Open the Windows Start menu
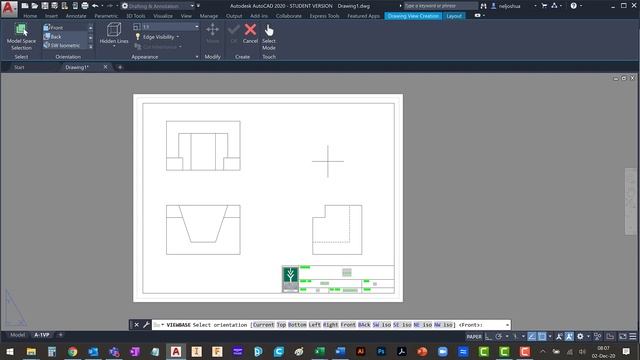Image resolution: width=640 pixels, height=360 pixels. (x=10, y=351)
